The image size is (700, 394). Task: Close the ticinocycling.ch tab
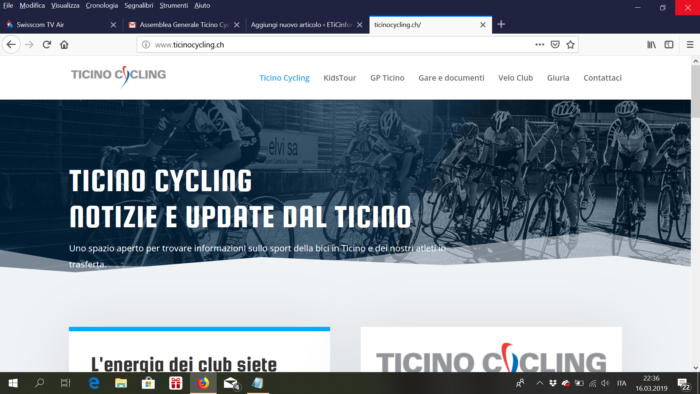483,25
